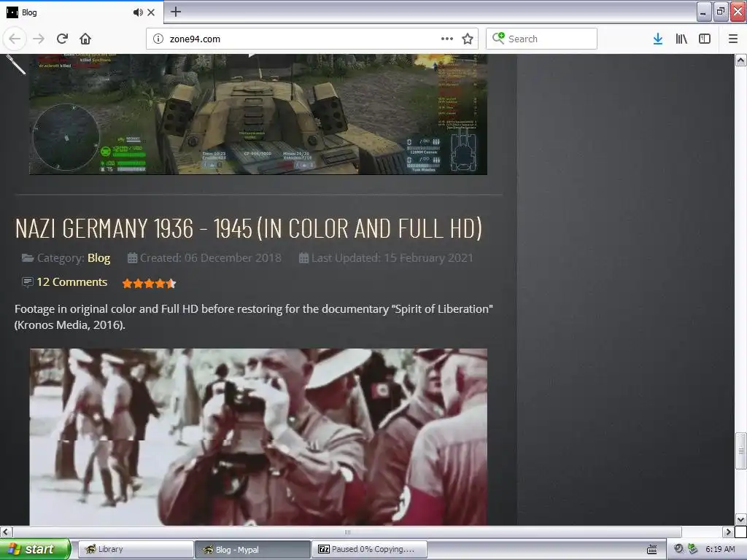Click the search engine magnifier icon
This screenshot has height=560, width=747.
(498, 38)
